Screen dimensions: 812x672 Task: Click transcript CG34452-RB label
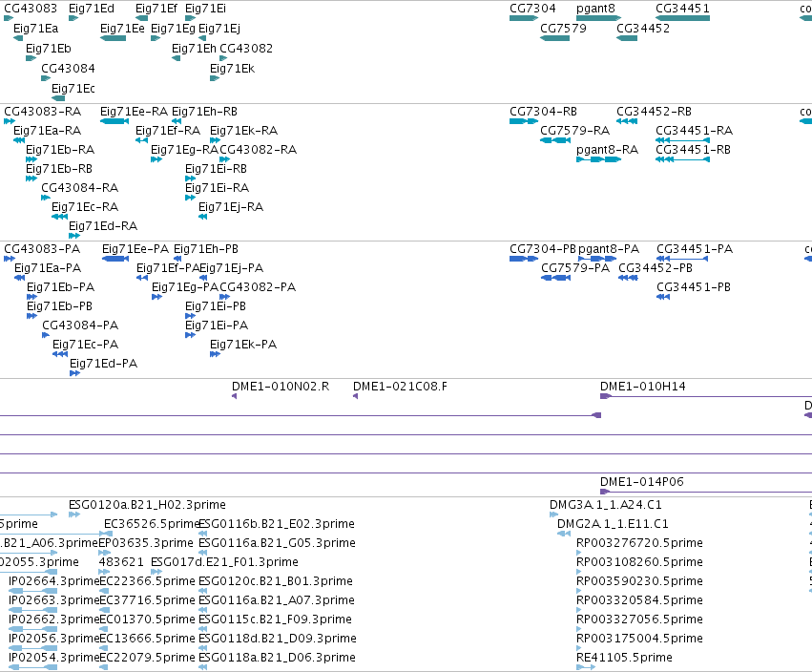tap(654, 112)
